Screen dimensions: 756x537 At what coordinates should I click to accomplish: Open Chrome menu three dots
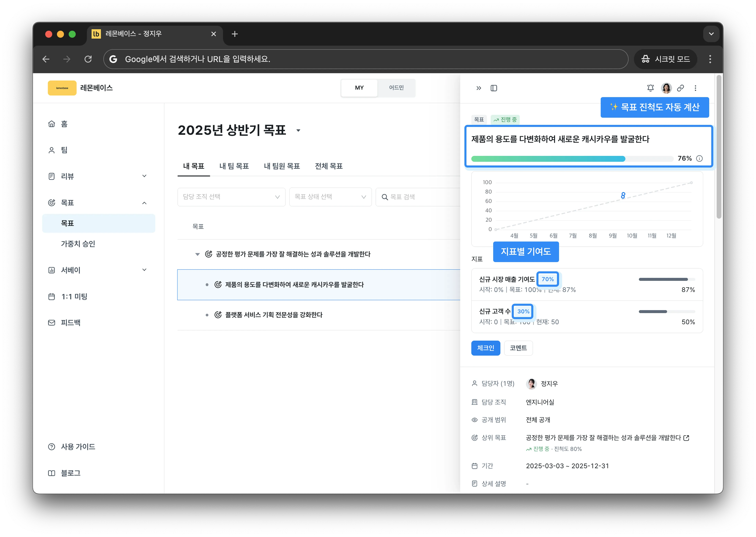[x=710, y=59]
